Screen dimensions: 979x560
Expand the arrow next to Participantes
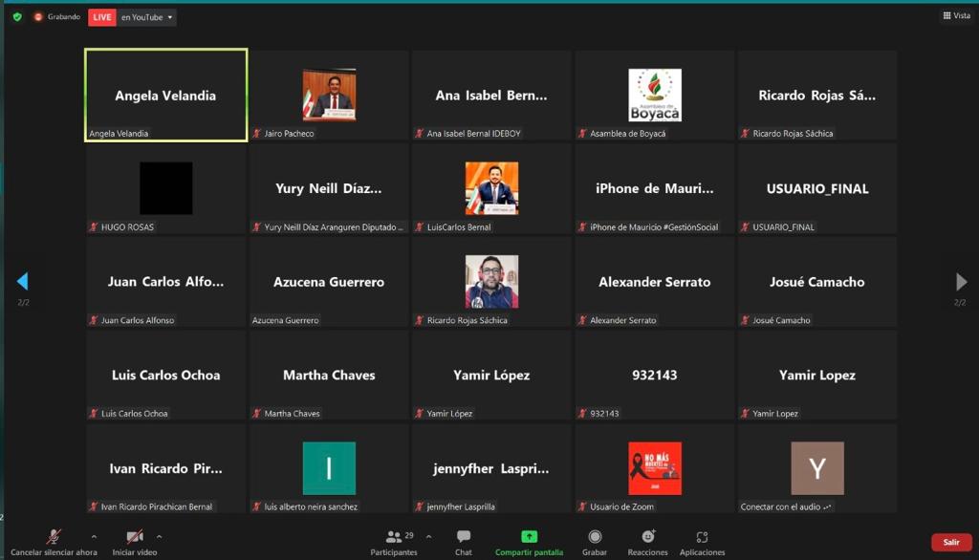pos(428,537)
